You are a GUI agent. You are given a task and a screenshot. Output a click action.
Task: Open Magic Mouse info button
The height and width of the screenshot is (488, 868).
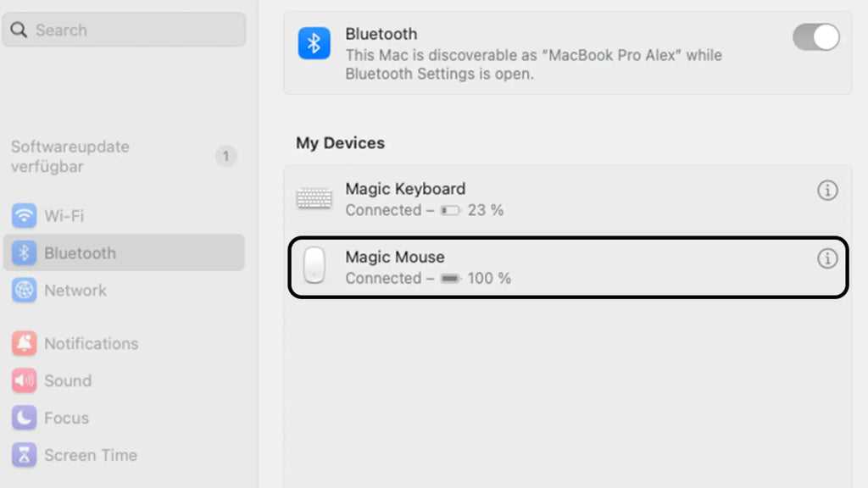(827, 258)
